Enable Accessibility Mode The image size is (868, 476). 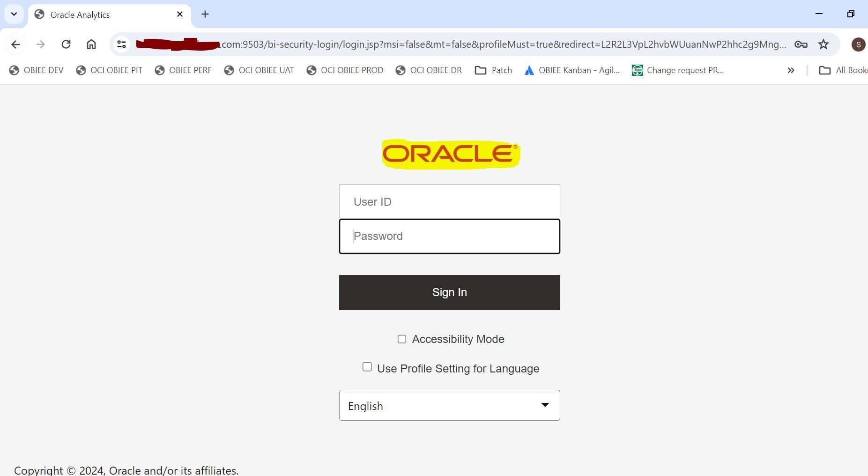pyautogui.click(x=402, y=339)
